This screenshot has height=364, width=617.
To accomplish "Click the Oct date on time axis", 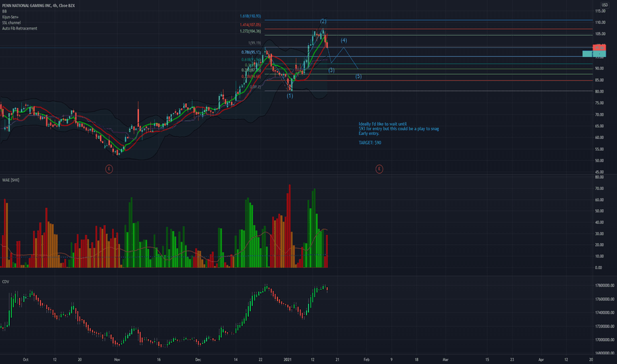I will pos(26,359).
